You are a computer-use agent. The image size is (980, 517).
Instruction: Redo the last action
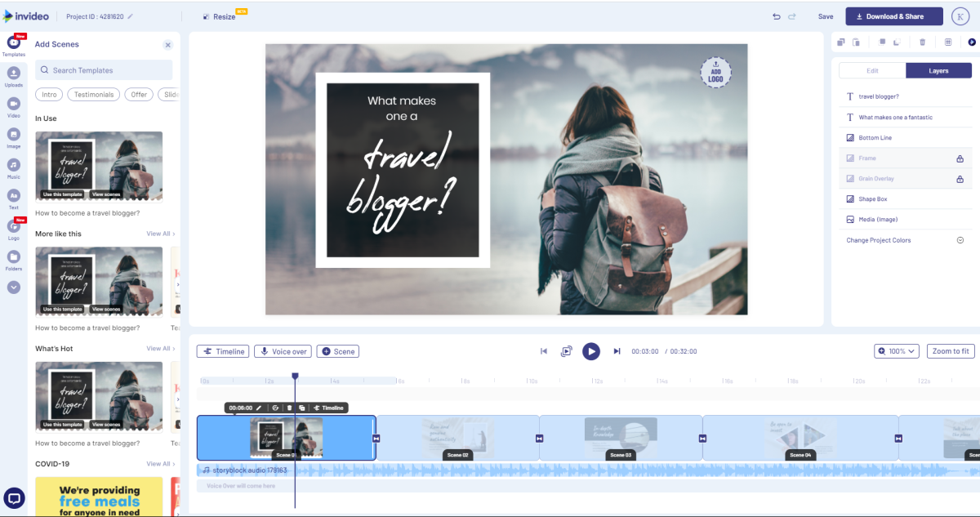(x=792, y=16)
